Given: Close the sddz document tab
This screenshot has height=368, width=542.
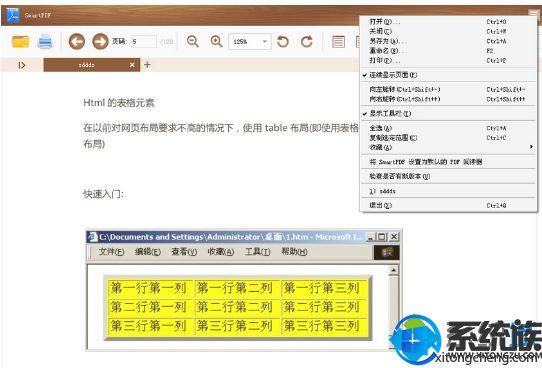Looking at the screenshot, I should pyautogui.click(x=132, y=65).
